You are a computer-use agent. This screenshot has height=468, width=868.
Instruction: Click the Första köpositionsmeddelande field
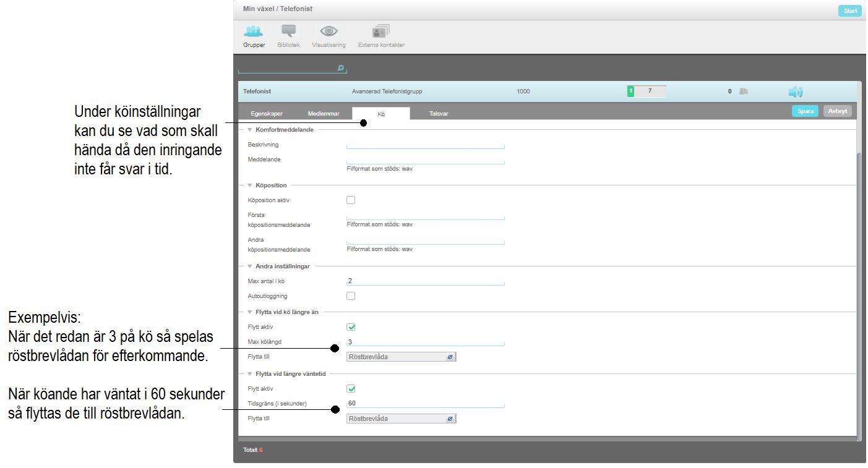click(426, 215)
